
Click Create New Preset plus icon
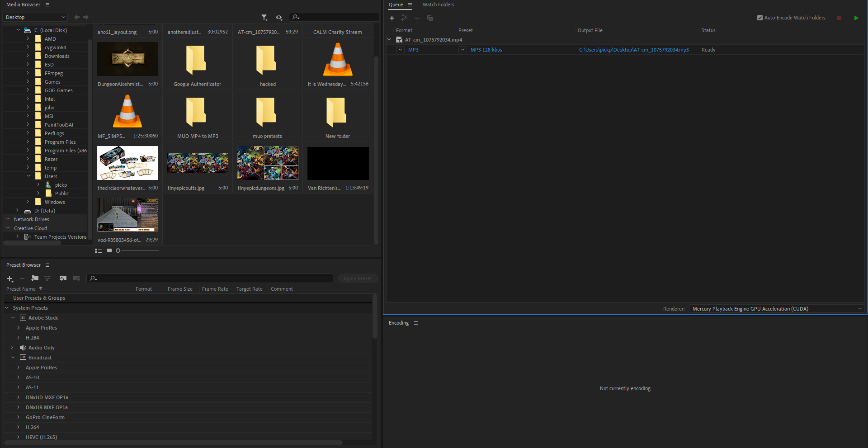9,278
